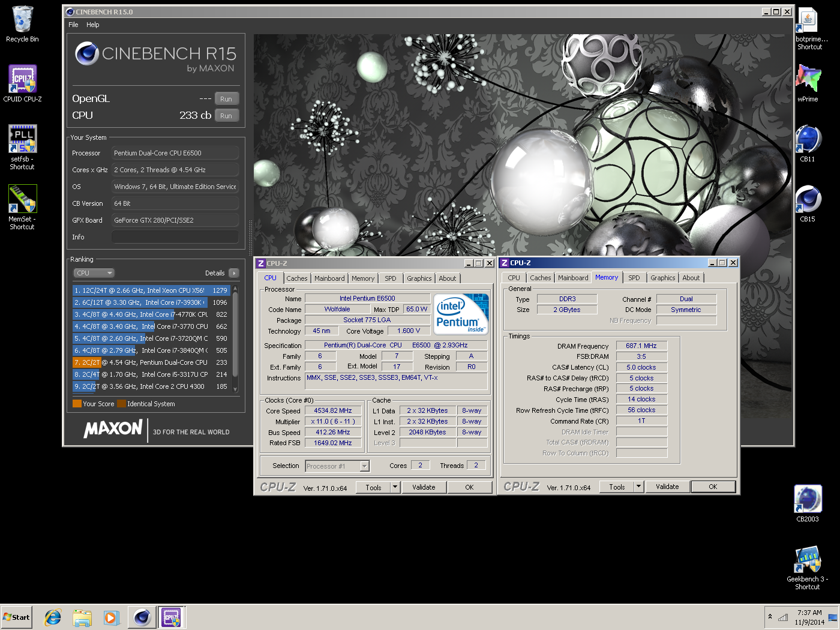Click the ranking list scrollbar
Viewport: 840px width, 630px height.
pos(235,339)
